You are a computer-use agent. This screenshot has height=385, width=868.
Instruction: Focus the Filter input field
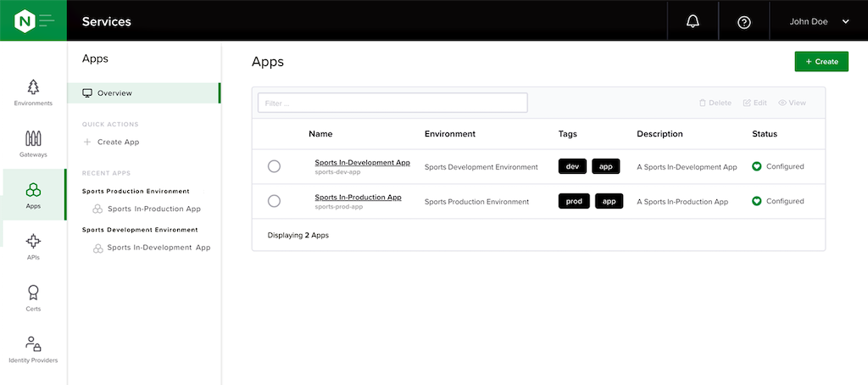pos(392,103)
